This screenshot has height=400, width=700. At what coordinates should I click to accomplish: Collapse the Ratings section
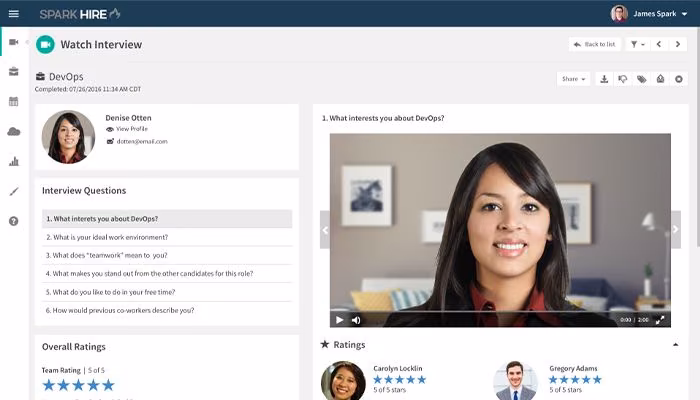[x=675, y=345]
